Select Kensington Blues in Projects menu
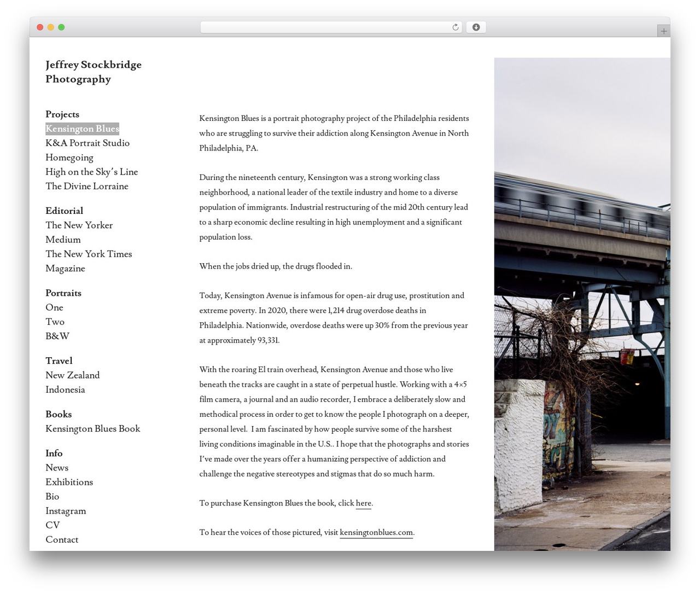This screenshot has width=700, height=593. [x=82, y=129]
